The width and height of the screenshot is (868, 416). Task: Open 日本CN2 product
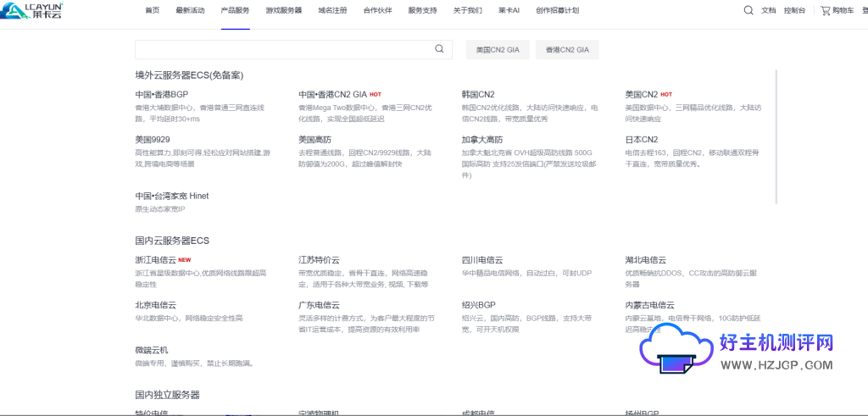(x=642, y=140)
